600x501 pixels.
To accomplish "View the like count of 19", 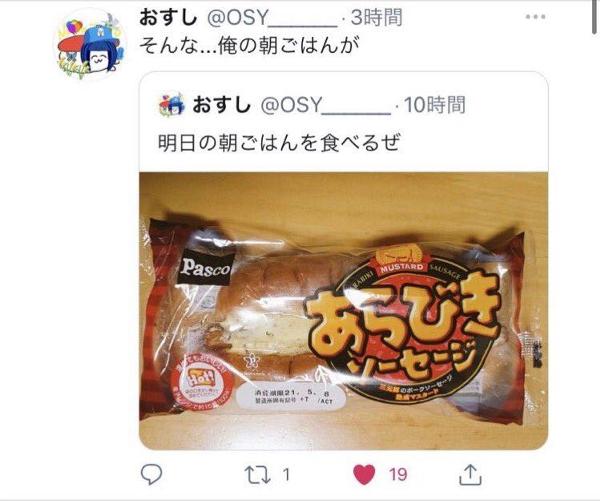I will (398, 475).
